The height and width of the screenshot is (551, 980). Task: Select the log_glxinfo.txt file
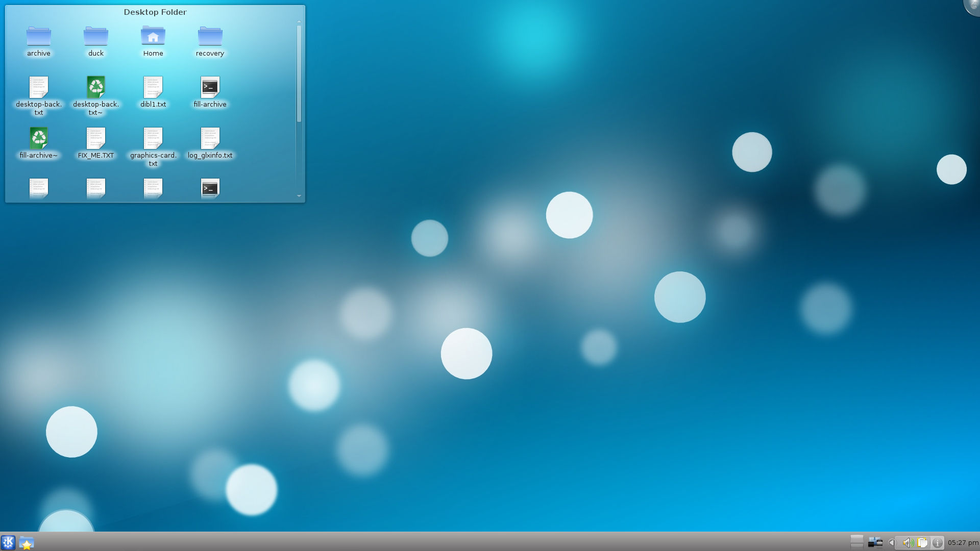coord(210,143)
